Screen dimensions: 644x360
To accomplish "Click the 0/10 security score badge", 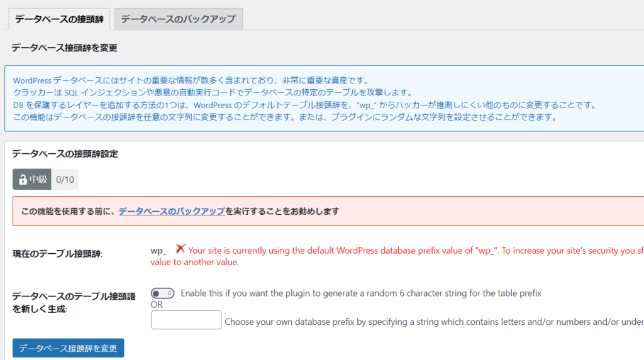I will tap(65, 179).
